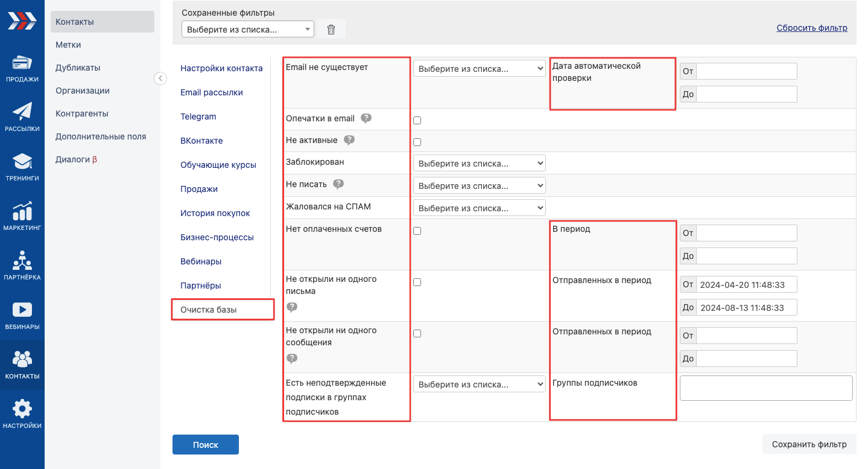Enable the Нет оплаченных счетов checkbox
The height and width of the screenshot is (469, 868).
(x=417, y=231)
